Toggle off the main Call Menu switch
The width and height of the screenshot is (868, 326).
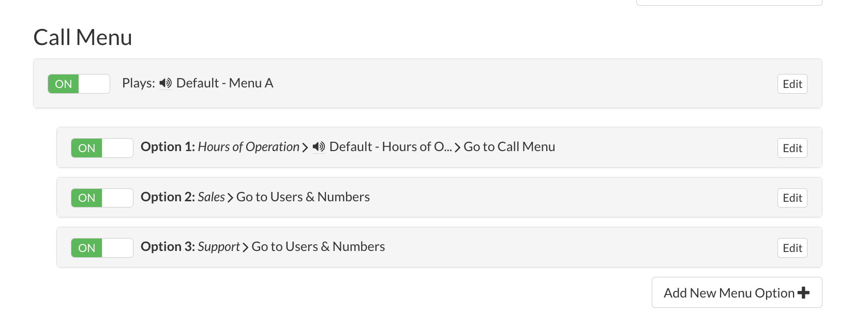(79, 84)
